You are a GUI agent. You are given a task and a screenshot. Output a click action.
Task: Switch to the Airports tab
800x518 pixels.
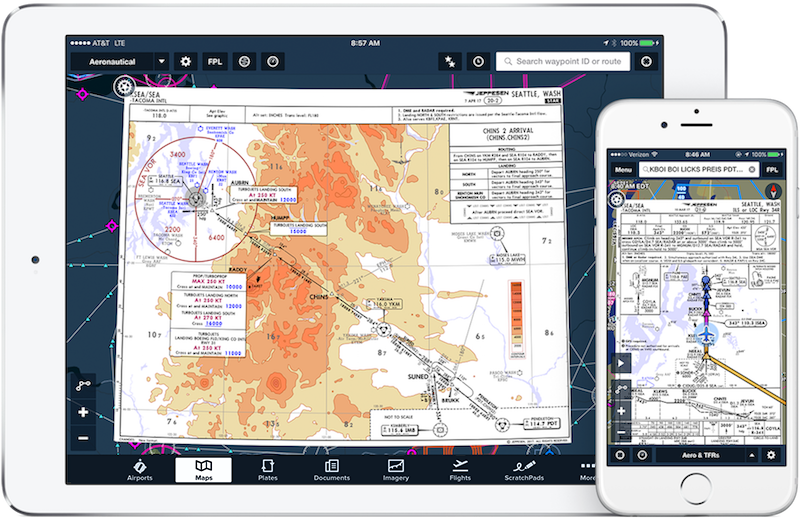pyautogui.click(x=140, y=471)
